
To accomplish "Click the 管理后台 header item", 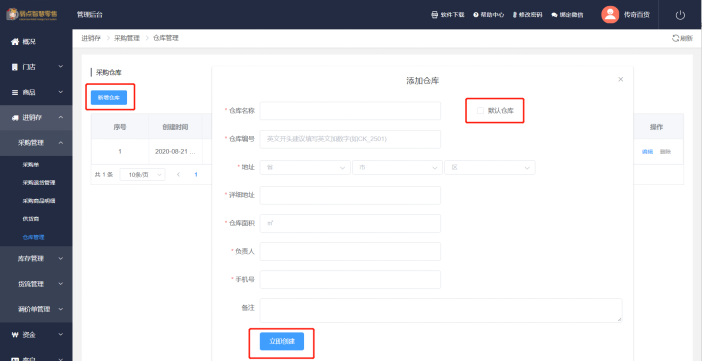I will (90, 15).
